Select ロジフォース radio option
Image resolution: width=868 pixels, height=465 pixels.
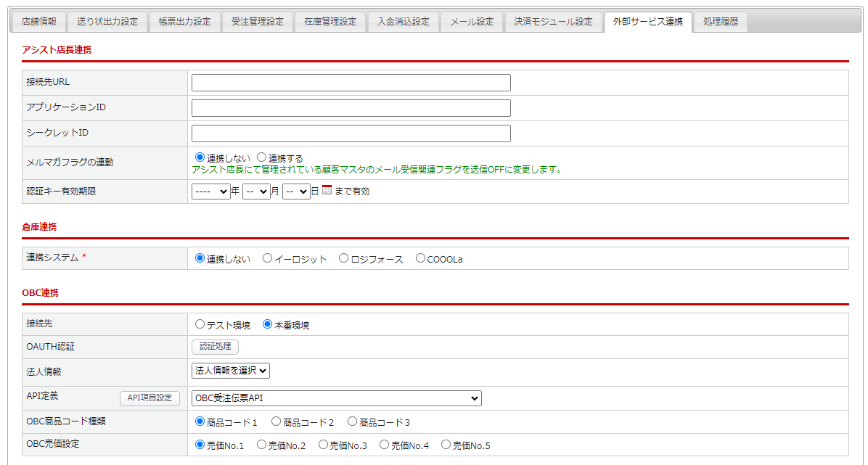[344, 258]
